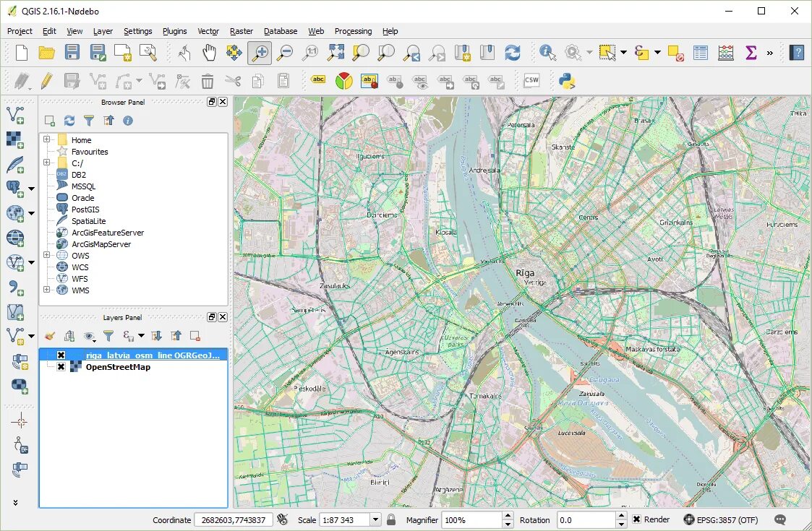Select the Identify Features tool

pyautogui.click(x=547, y=52)
